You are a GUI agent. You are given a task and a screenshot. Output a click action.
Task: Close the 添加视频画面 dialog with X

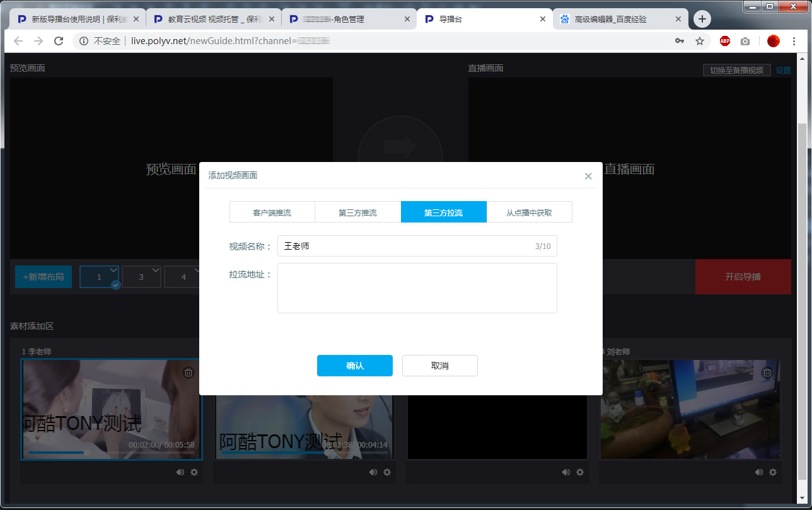pos(588,176)
